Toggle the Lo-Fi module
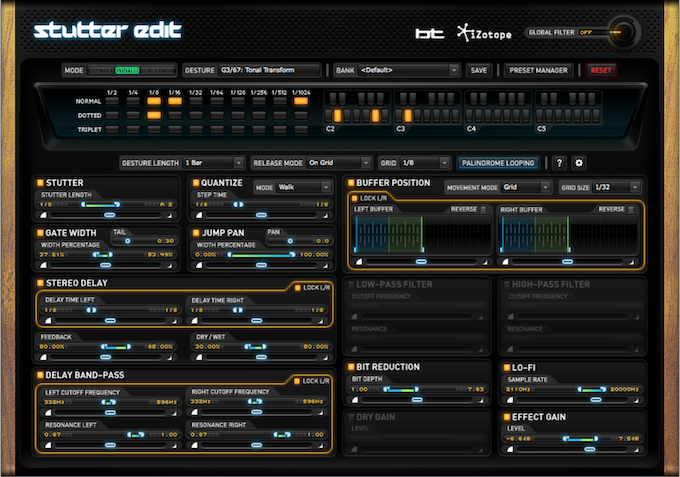680x477 pixels. coord(507,368)
